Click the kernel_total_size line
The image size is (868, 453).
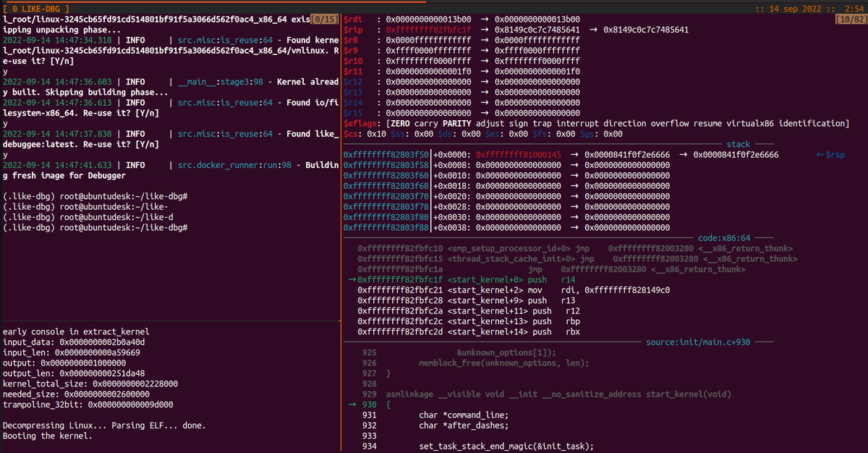90,384
